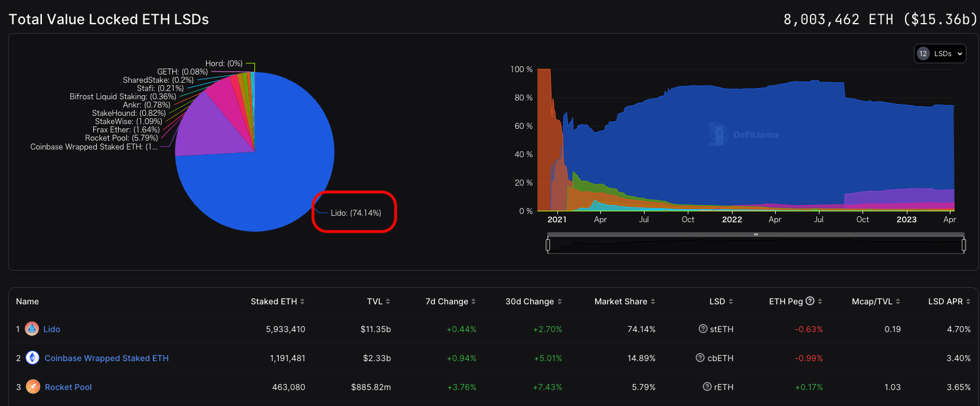Click the question icon beside cbETH
Viewport: 980px width, 406px height.
(x=700, y=358)
